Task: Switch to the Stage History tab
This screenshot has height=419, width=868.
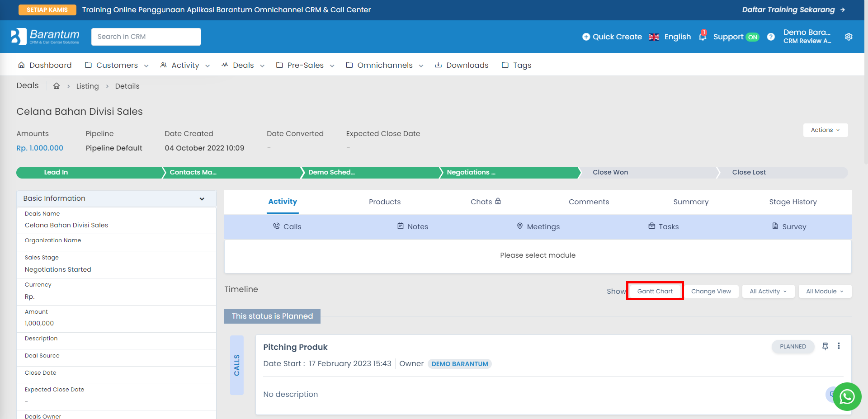Action: [x=793, y=202]
